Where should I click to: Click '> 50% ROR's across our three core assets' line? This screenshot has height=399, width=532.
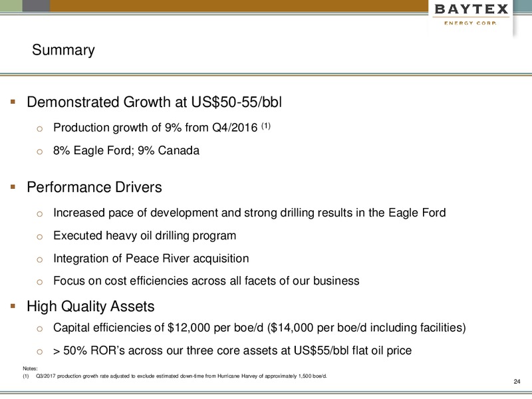[x=232, y=350]
